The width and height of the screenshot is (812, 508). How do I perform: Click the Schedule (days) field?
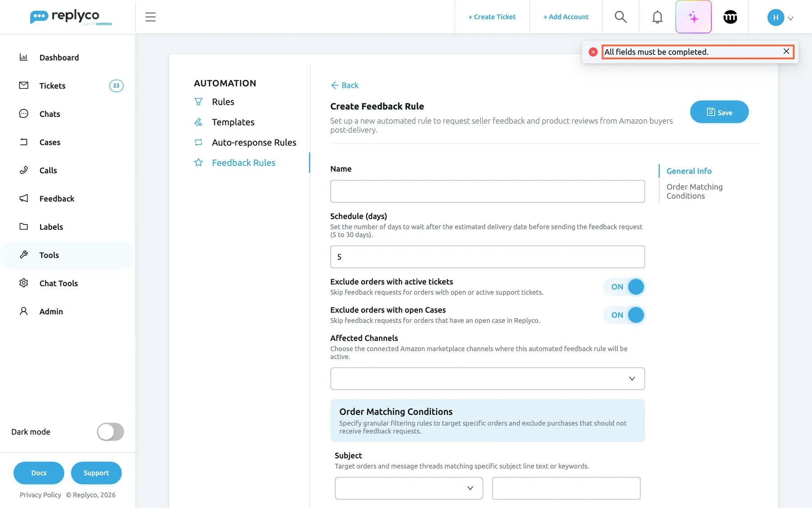(x=488, y=257)
